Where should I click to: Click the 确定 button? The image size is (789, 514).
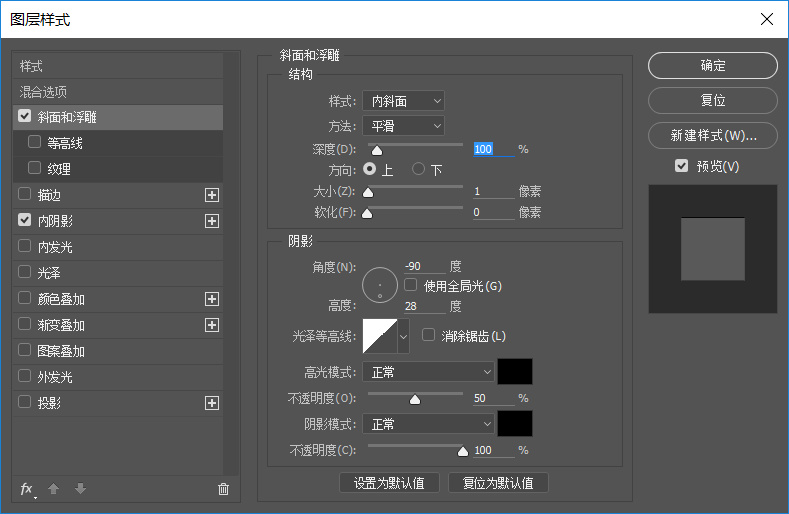(712, 66)
